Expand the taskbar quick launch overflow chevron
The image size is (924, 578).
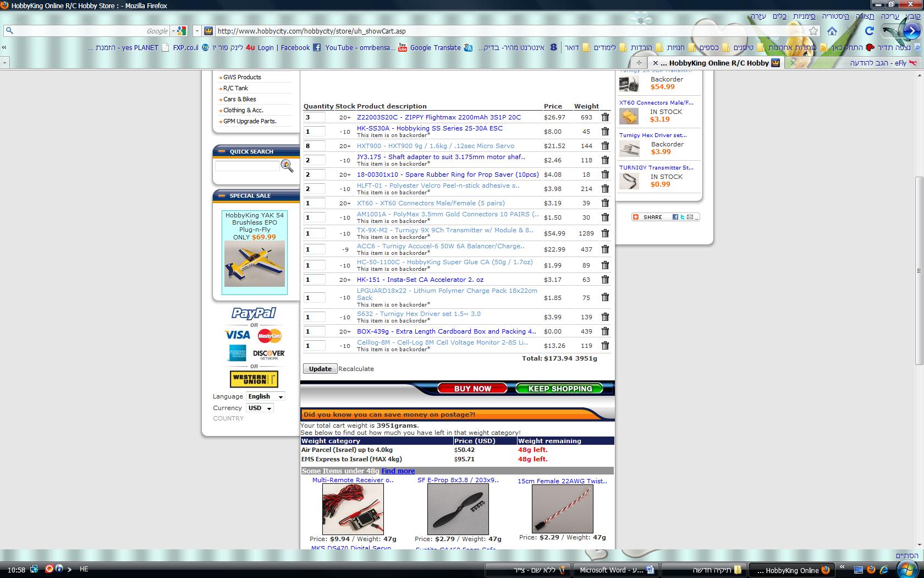click(842, 567)
